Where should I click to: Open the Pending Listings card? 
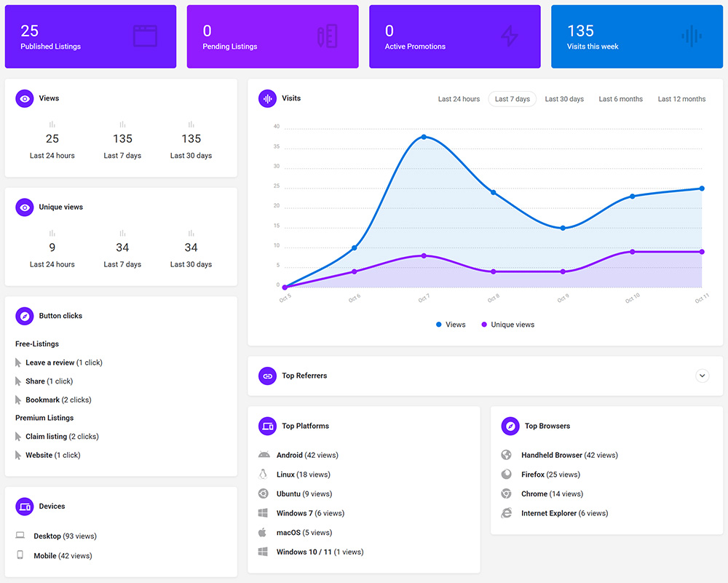point(272,36)
